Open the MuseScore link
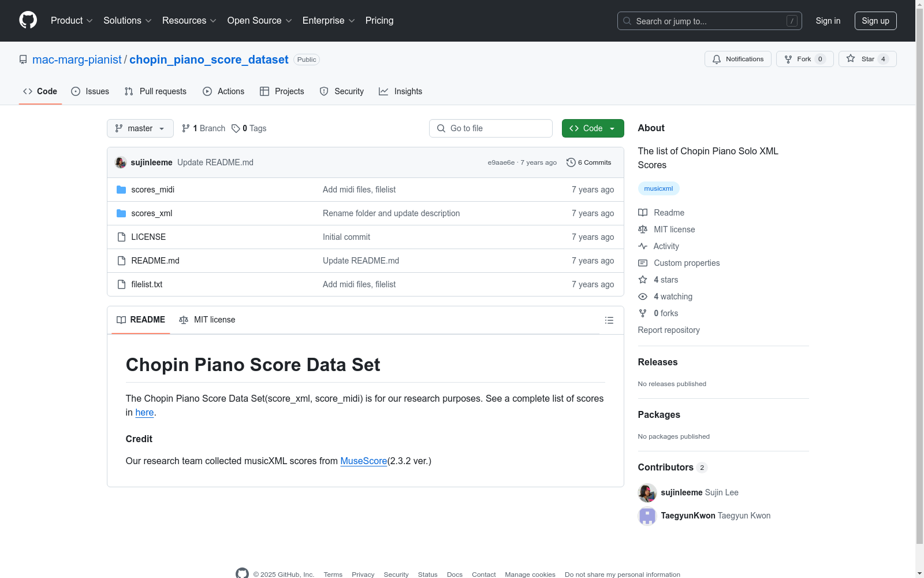Image resolution: width=924 pixels, height=578 pixels. pos(364,461)
